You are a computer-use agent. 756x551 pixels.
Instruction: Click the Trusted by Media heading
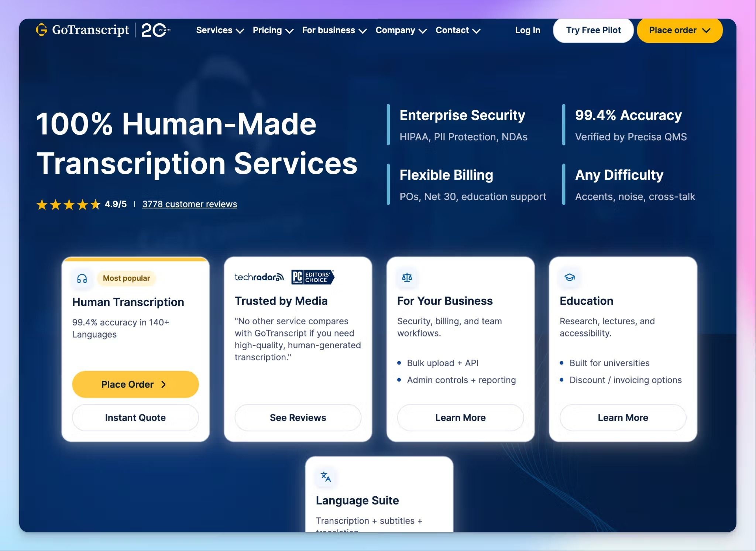[281, 301]
